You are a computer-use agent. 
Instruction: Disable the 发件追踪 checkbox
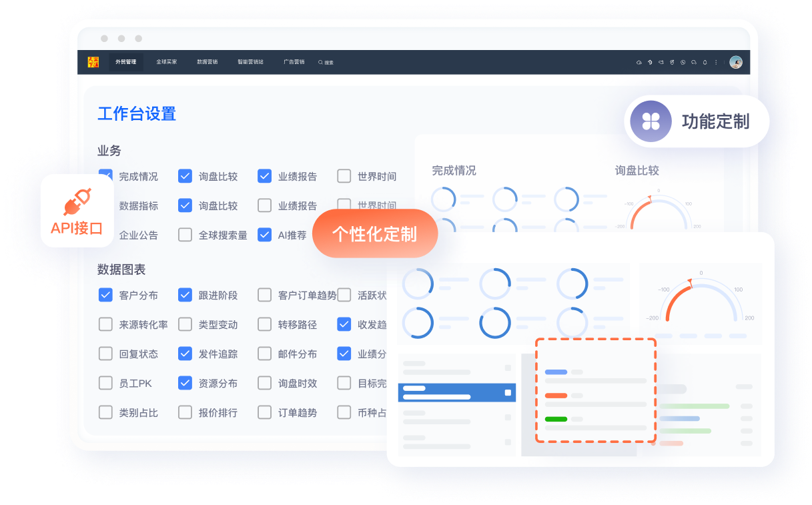(x=185, y=354)
